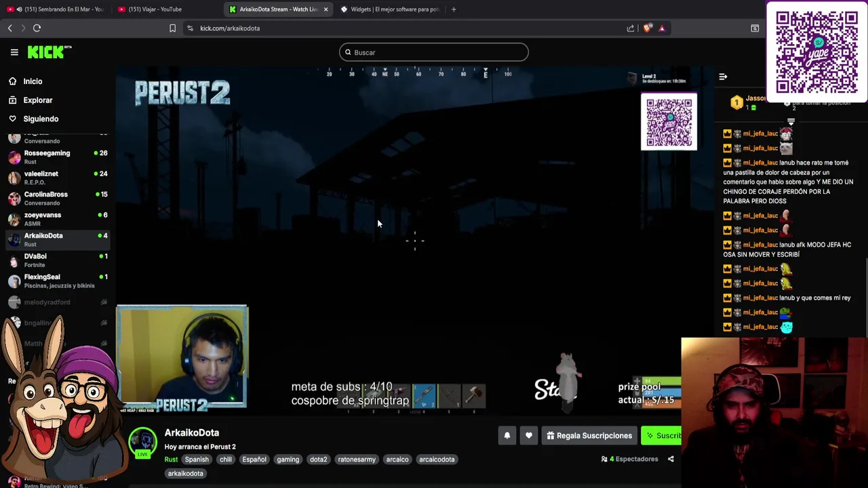This screenshot has width=868, height=488.
Task: Click the ArkaikoDota live avatar below the video
Action: click(x=142, y=443)
